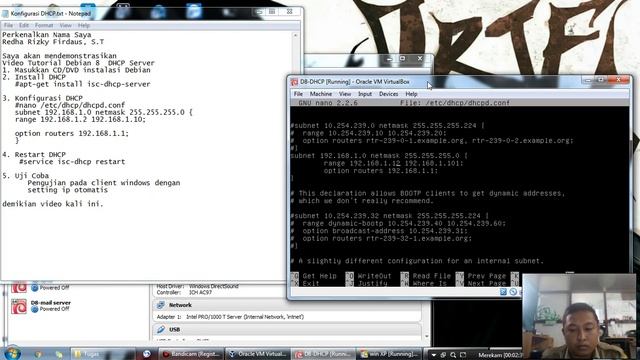Click the Bandicam recording timer in tray
Image resolution: width=640 pixels, height=360 pixels.
[x=500, y=355]
